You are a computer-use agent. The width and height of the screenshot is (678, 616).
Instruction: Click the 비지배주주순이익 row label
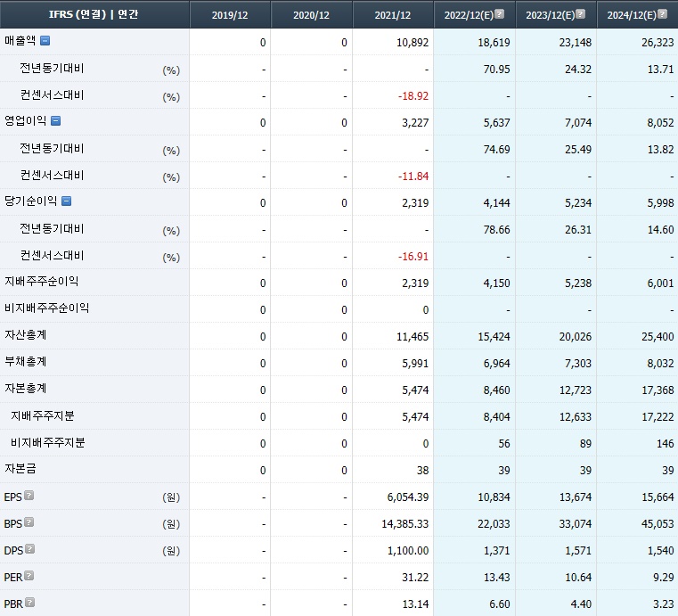(46, 308)
